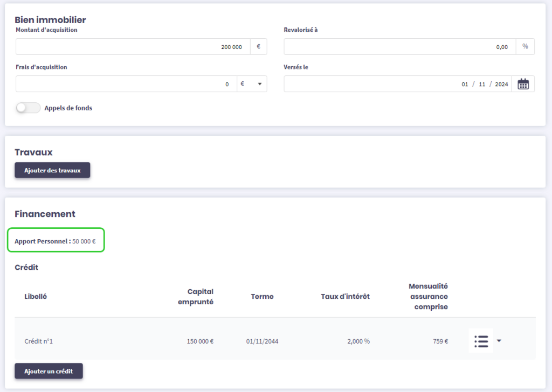Open the Frais d'acquisition unit dropdown
Viewport: 552px width, 392px height.
[x=252, y=84]
